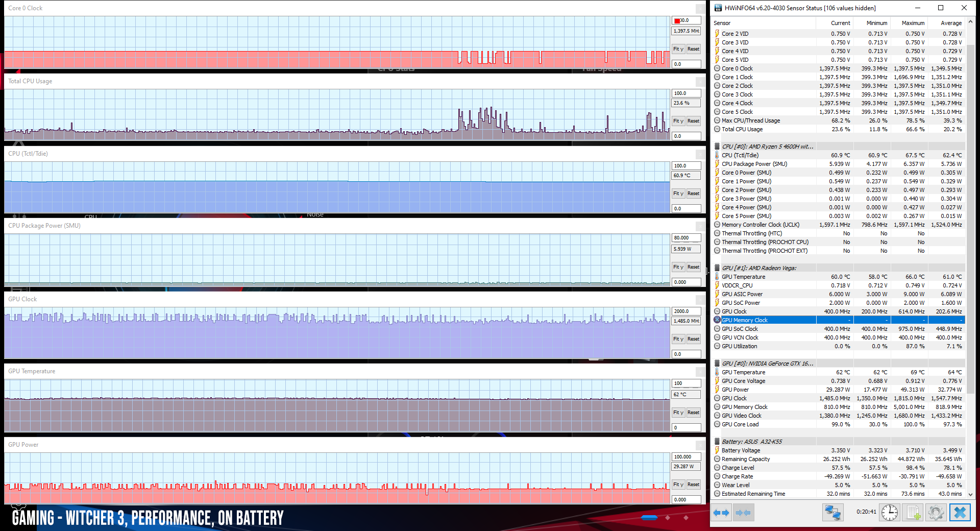Screen dimensions: 980x531
Task: Click lightning icon beside NVIDIA GPU Core Voltage
Action: (x=717, y=381)
